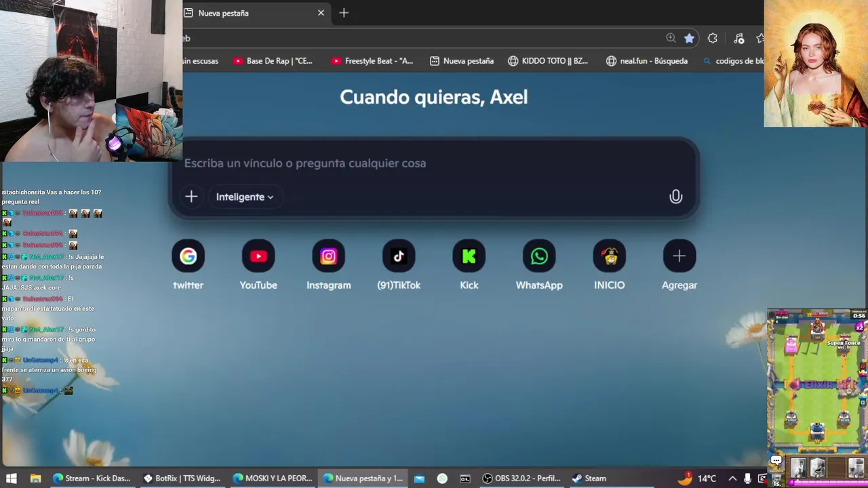Open 'sin escusas' bookmark
Screen dimensions: 868x488
(x=201, y=61)
